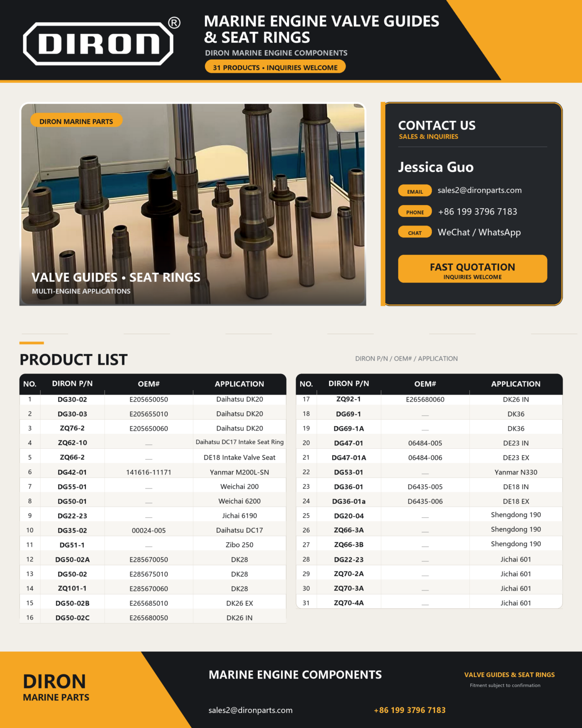Select part number 'DG55-01'

[x=72, y=486]
